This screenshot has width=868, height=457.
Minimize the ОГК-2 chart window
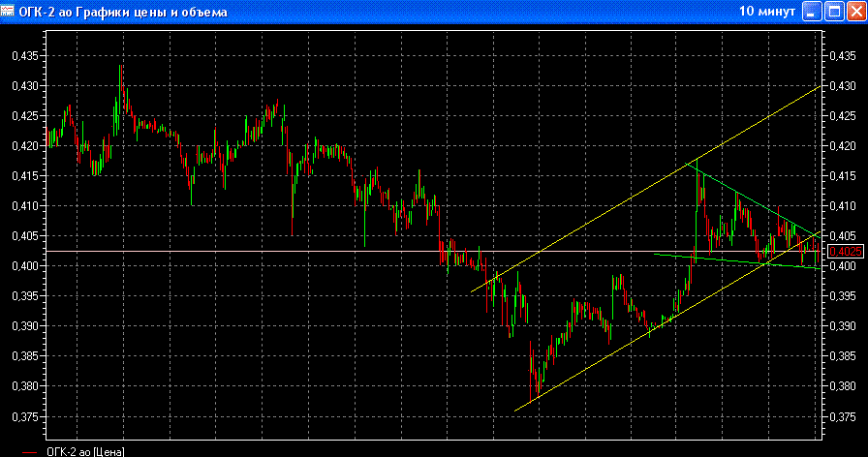click(x=812, y=12)
